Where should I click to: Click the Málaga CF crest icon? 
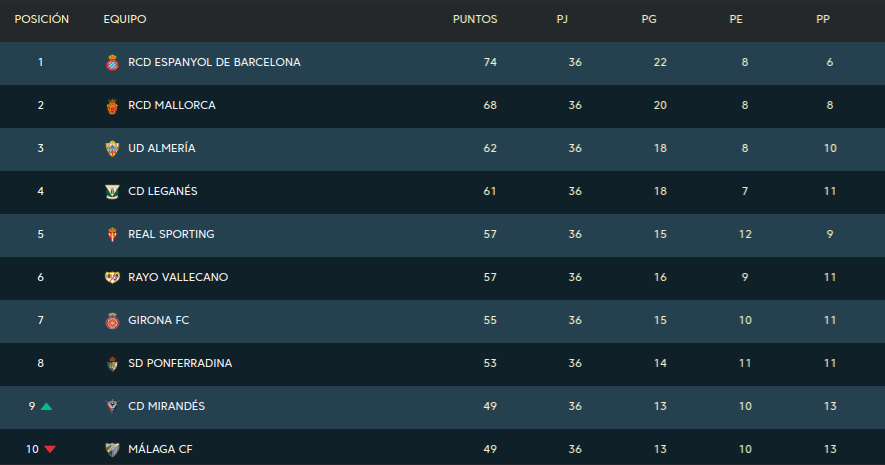coord(112,450)
